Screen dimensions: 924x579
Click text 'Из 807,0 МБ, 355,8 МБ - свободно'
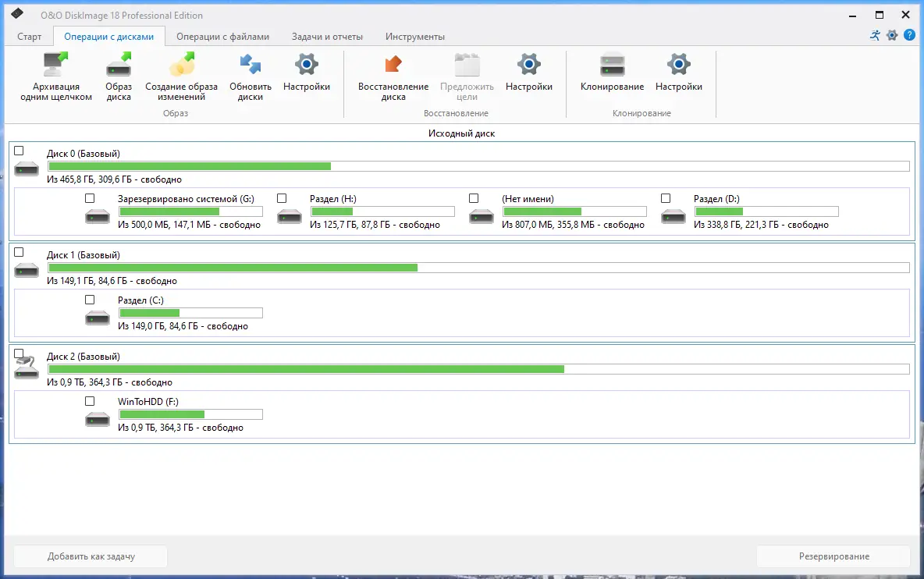(x=574, y=225)
